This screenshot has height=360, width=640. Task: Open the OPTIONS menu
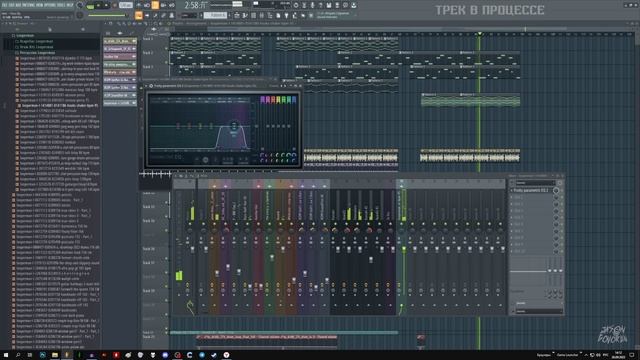coord(50,5)
